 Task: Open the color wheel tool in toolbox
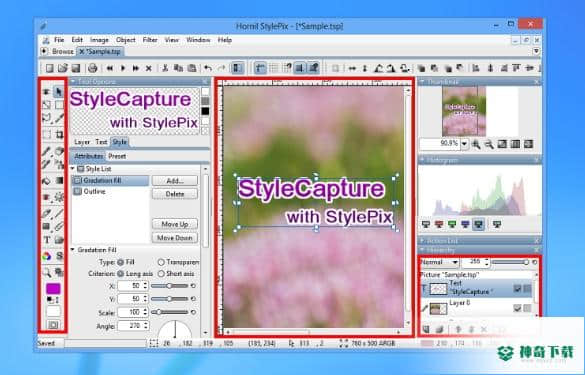[x=47, y=256]
